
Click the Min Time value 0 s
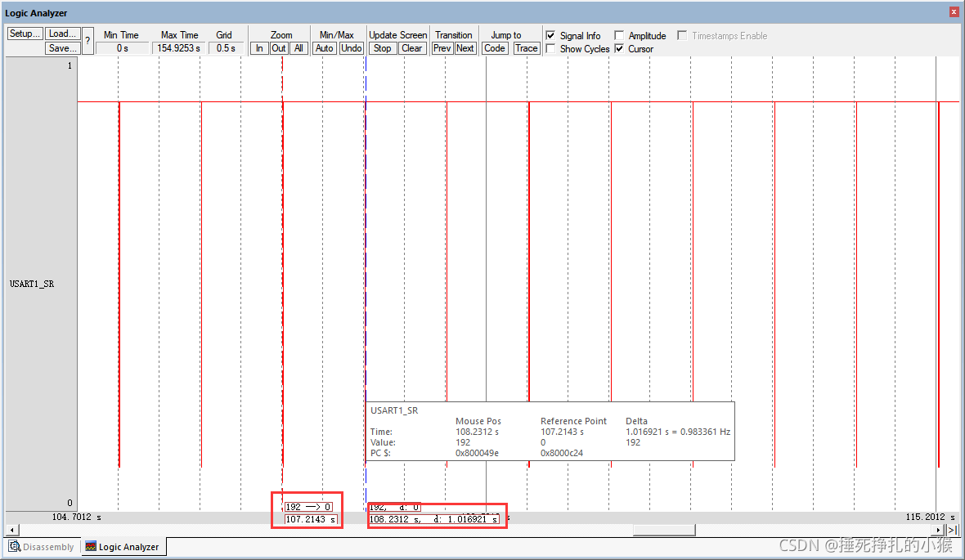tap(123, 48)
